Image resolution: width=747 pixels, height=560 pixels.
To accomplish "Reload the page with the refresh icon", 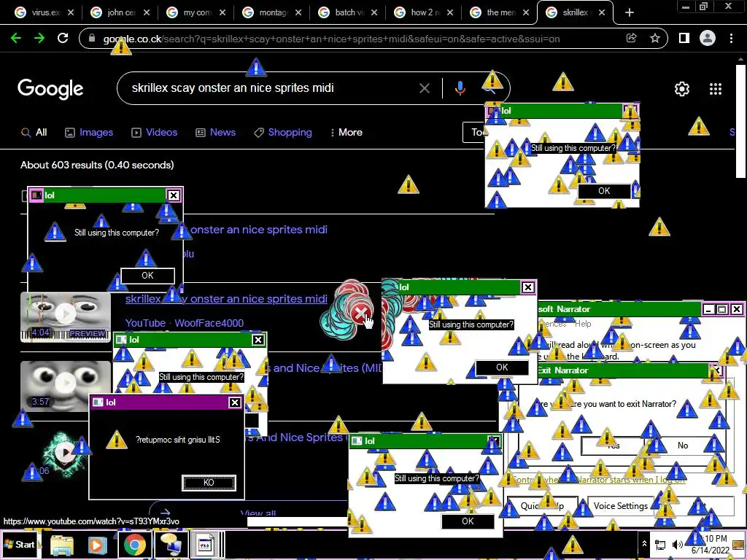I will coord(63,38).
